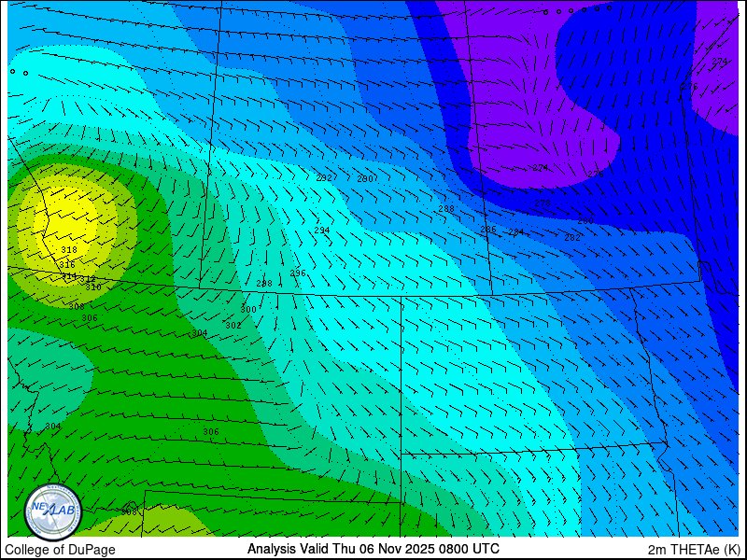Click the 282 contour label
This screenshot has width=747, height=560.
572,238
